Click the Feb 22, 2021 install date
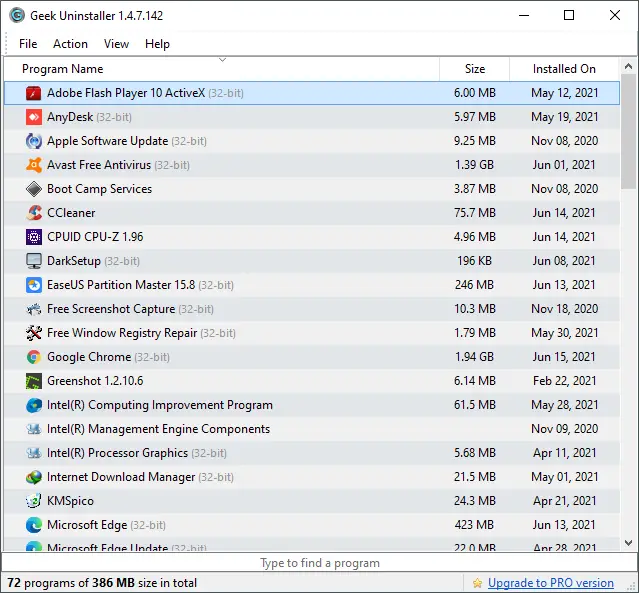This screenshot has height=593, width=639. pyautogui.click(x=564, y=381)
